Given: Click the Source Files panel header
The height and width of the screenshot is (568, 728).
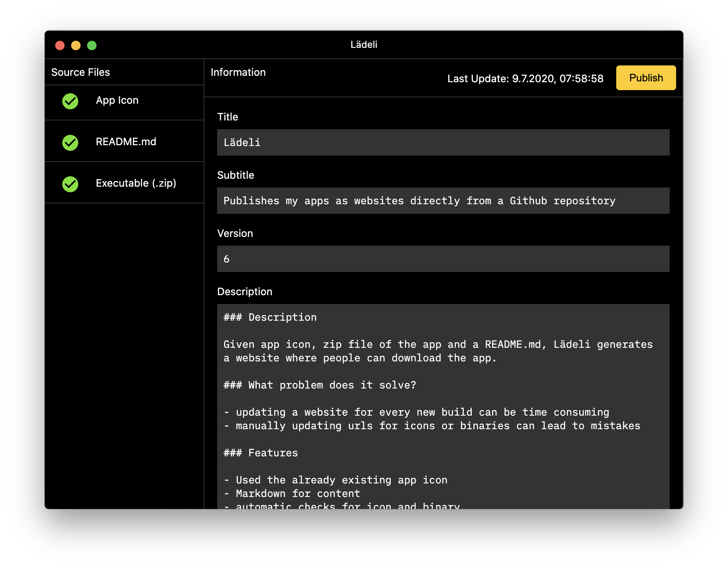Looking at the screenshot, I should [x=81, y=73].
